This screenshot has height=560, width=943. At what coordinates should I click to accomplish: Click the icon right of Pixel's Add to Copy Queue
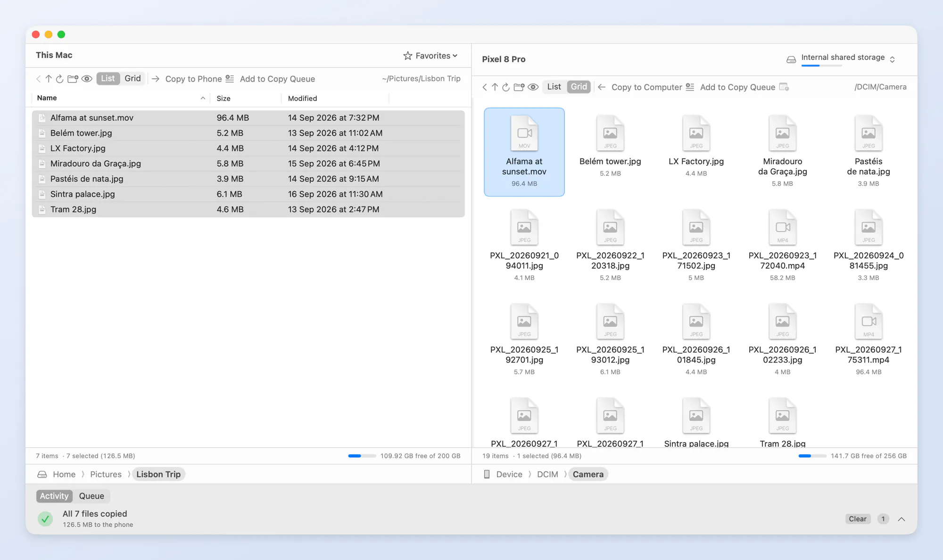pyautogui.click(x=784, y=87)
